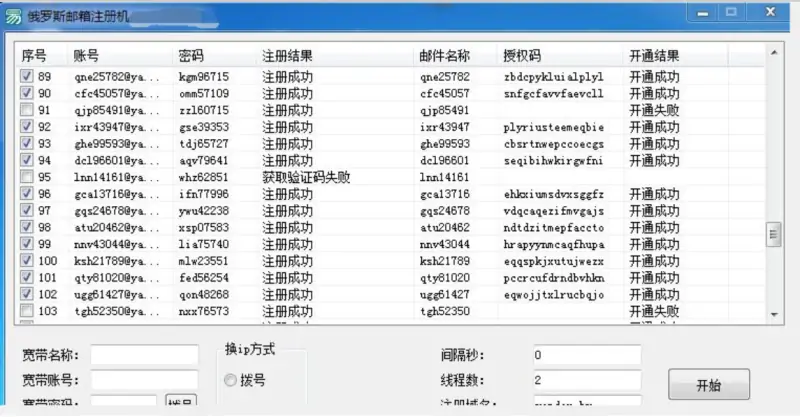The width and height of the screenshot is (800, 417).
Task: Check the unchecked box for row 91
Action: (x=27, y=110)
